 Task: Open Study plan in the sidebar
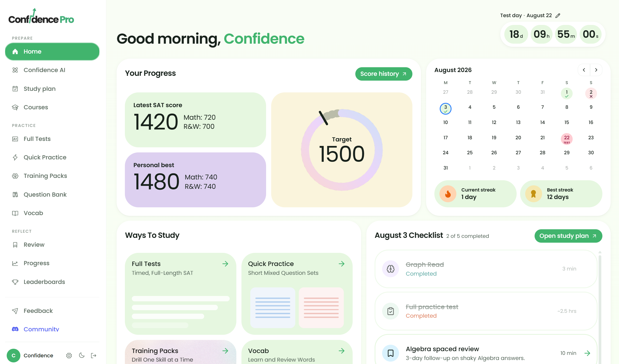click(x=52, y=89)
